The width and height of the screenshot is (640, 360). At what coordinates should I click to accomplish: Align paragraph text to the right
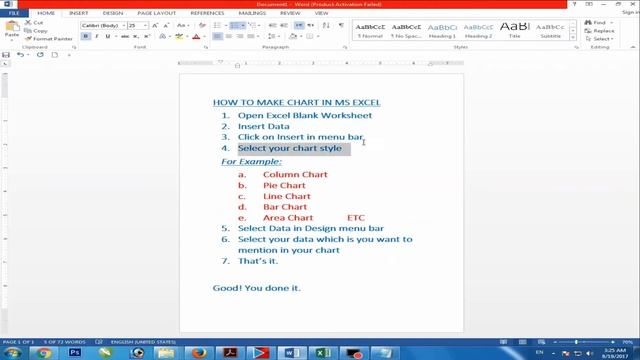tap(240, 36)
